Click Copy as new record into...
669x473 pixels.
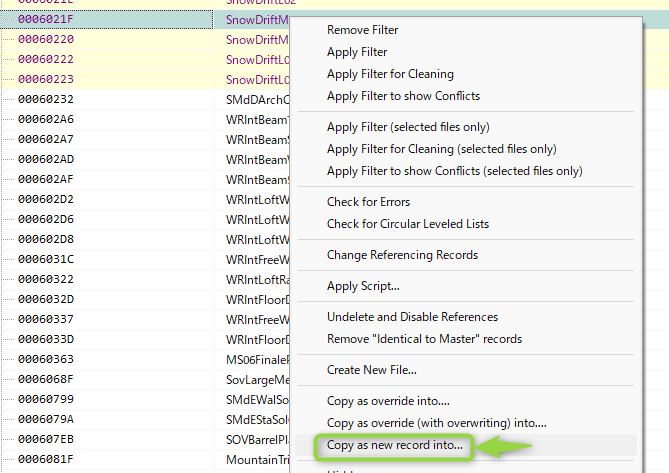point(395,445)
